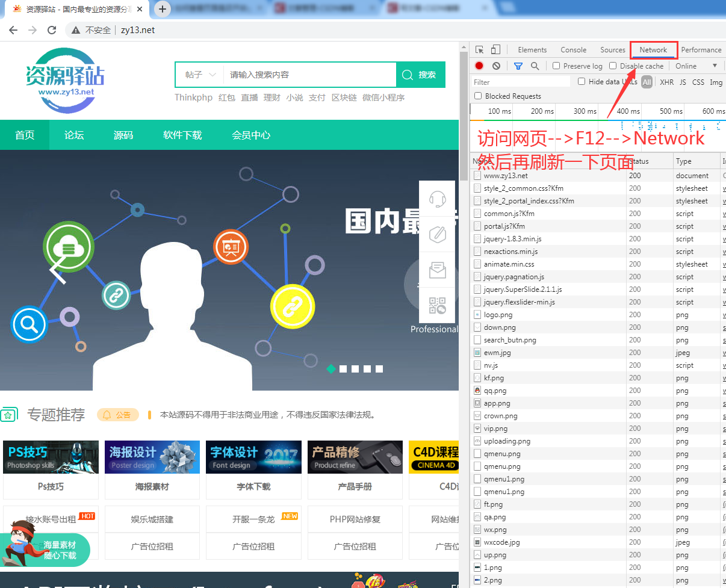Toggle the Blocked Requests checkbox
Image resolution: width=726 pixels, height=588 pixels.
click(x=478, y=96)
